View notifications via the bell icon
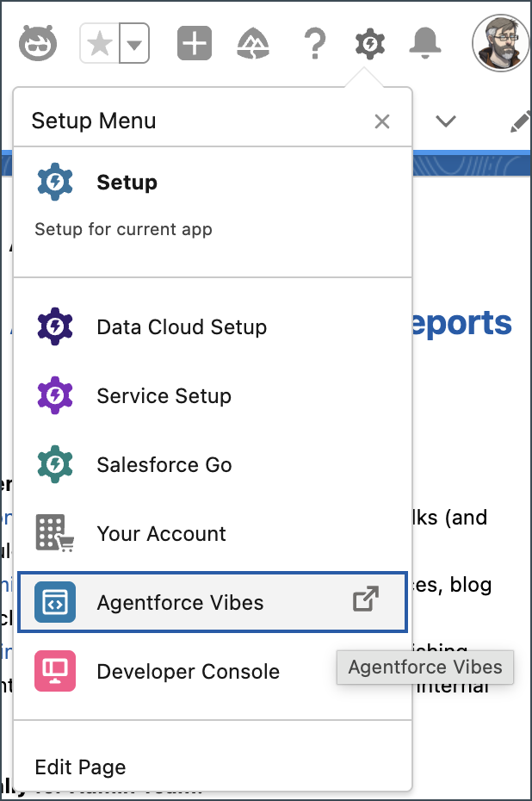The width and height of the screenshot is (532, 801). point(425,43)
